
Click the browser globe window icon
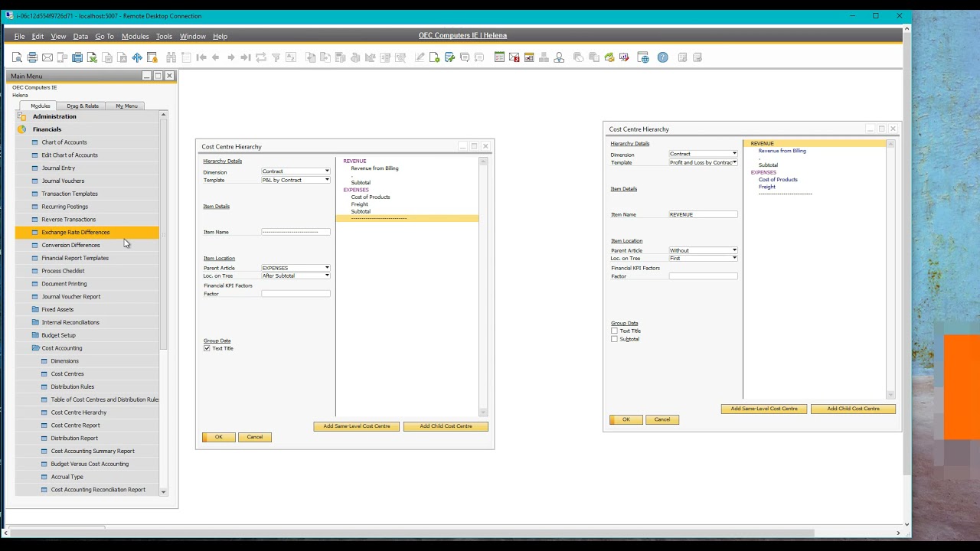(643, 57)
